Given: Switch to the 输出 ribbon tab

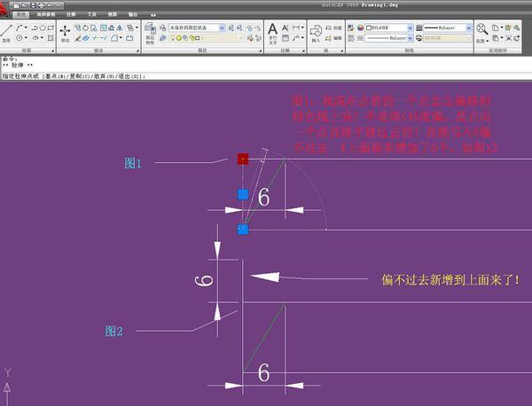Looking at the screenshot, I should pyautogui.click(x=133, y=14).
